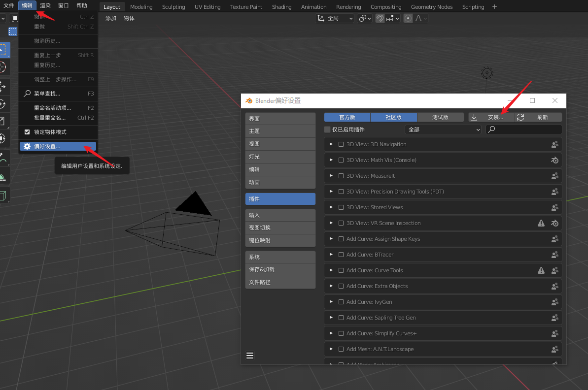Screen dimensions: 588x390
Task: Select the Add Cube tool
Action: point(3,195)
